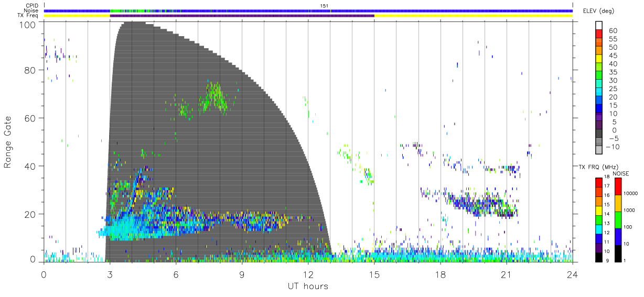Screen dimensions: 644x297
Task: Click the 1000 label on NOISE scale
Action: tap(630, 211)
